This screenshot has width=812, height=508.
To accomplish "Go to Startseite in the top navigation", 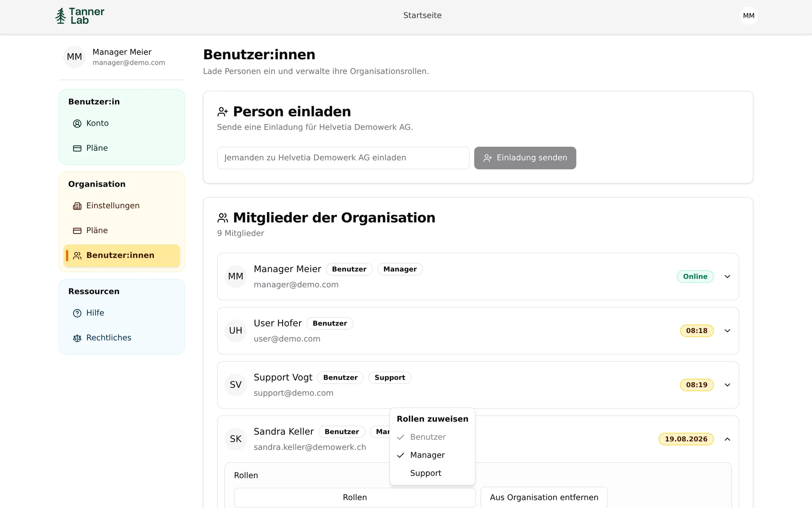I will tap(422, 16).
